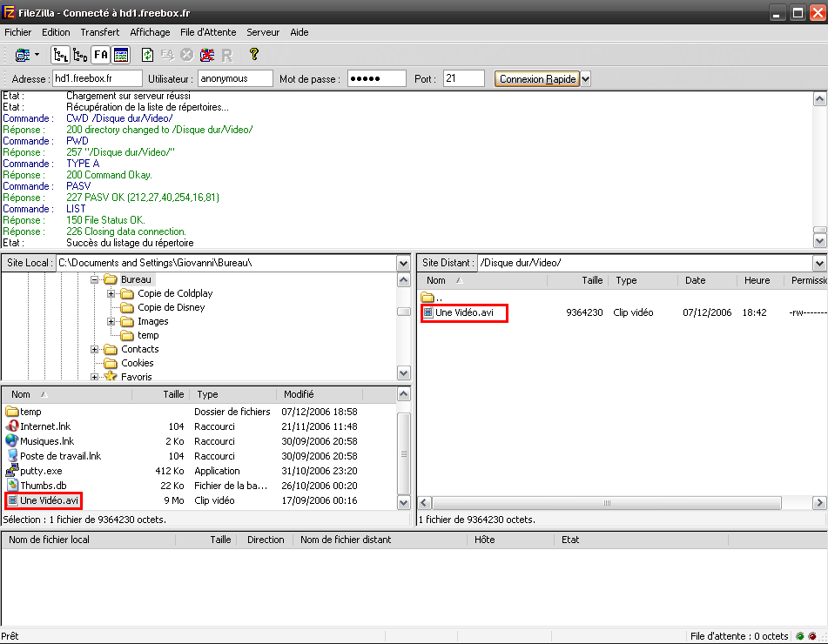The width and height of the screenshot is (828, 644).
Task: Click the putty.exe application icon
Action: click(11, 470)
